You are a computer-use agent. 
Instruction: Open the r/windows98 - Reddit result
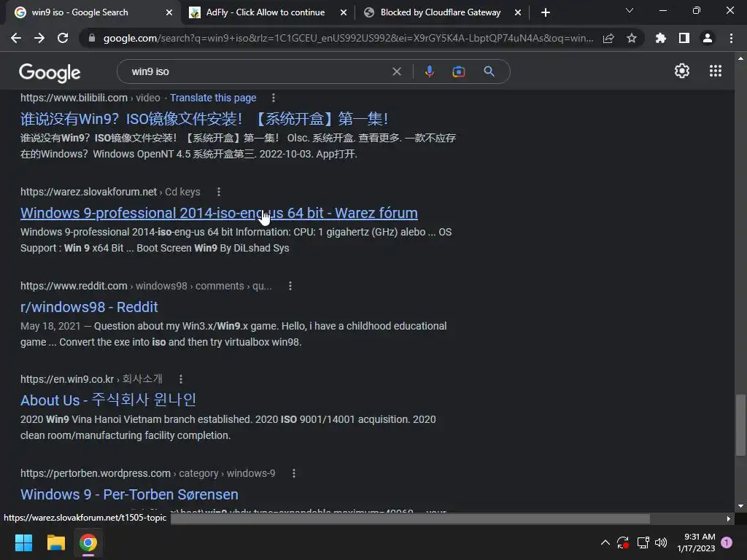pos(89,307)
